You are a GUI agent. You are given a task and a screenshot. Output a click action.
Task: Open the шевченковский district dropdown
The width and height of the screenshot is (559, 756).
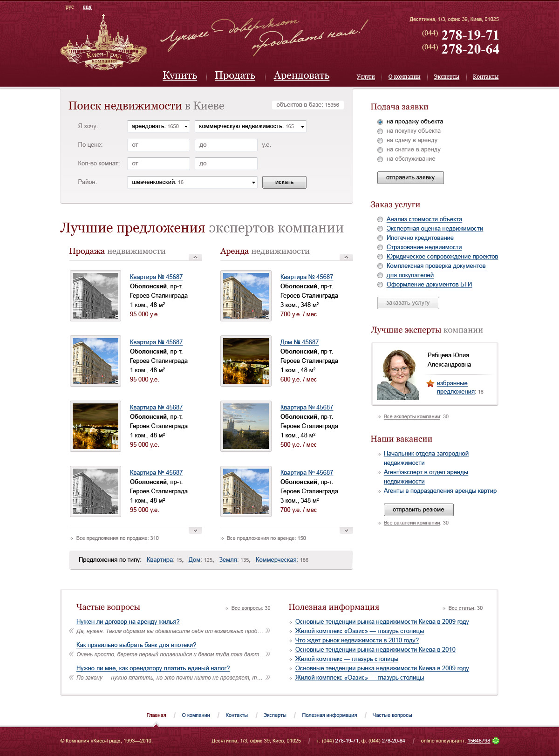(x=192, y=182)
